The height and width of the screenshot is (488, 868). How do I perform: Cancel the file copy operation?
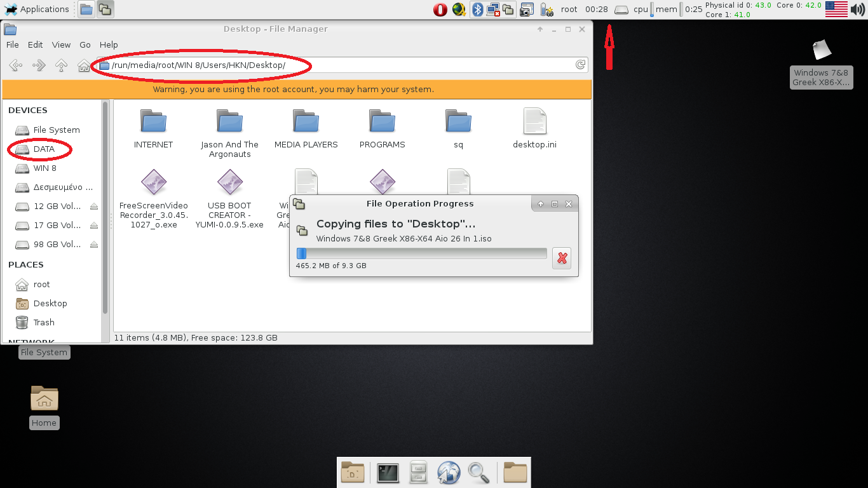click(x=562, y=258)
